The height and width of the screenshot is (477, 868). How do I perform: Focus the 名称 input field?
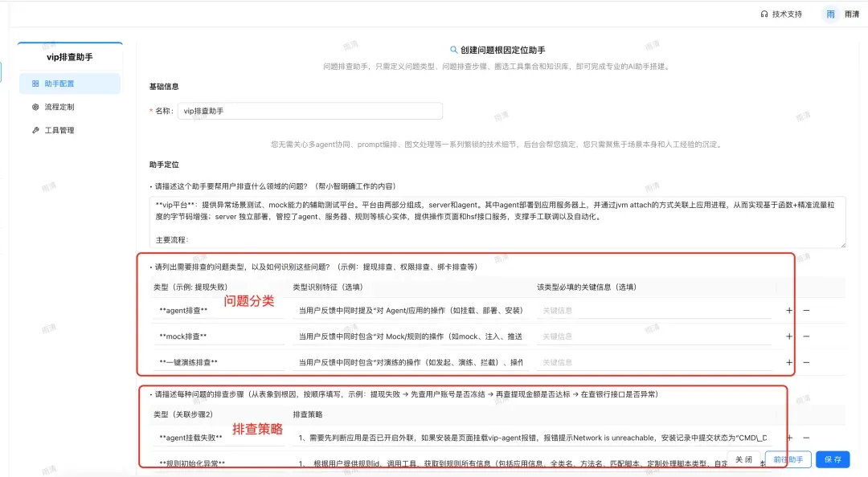point(310,111)
